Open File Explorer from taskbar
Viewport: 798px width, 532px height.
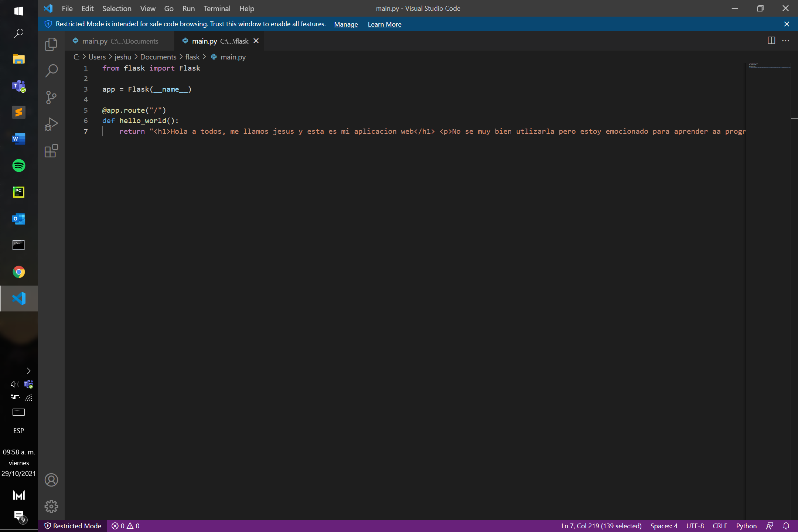19,59
